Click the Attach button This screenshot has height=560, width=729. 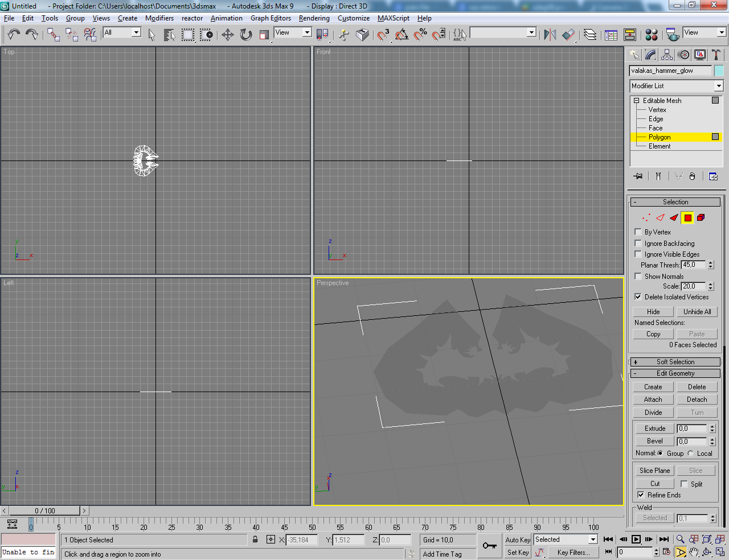click(653, 400)
